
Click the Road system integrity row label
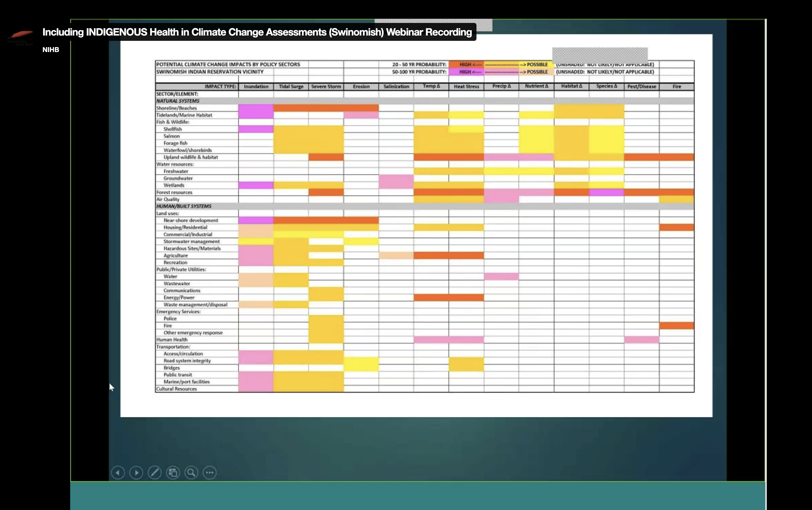tap(187, 361)
